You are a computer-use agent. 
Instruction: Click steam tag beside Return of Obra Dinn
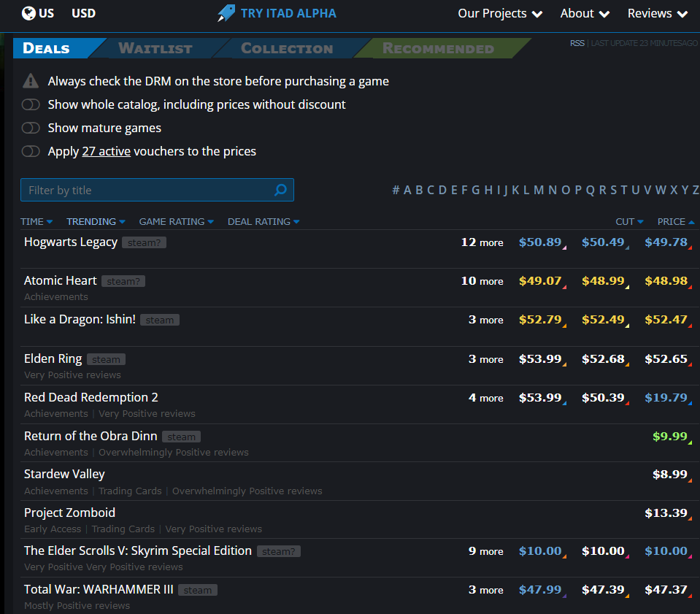[181, 437]
